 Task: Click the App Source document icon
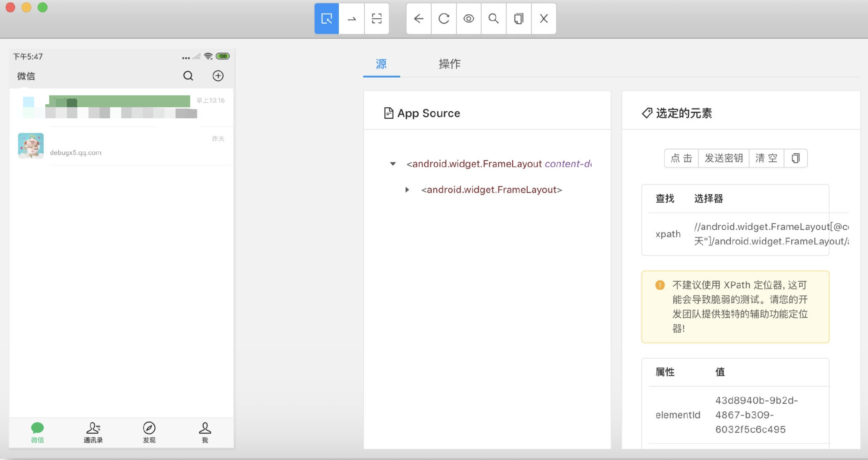[x=388, y=113]
